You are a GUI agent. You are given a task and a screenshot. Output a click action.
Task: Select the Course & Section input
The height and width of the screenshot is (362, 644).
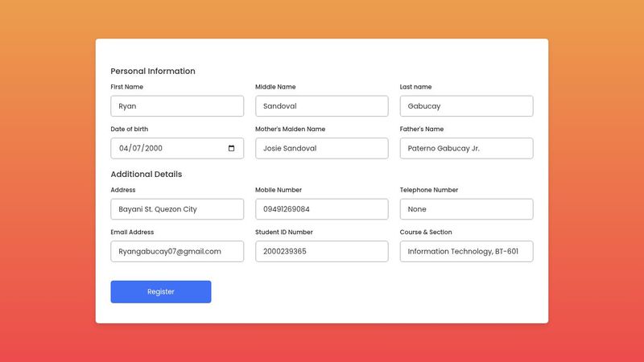(x=466, y=251)
